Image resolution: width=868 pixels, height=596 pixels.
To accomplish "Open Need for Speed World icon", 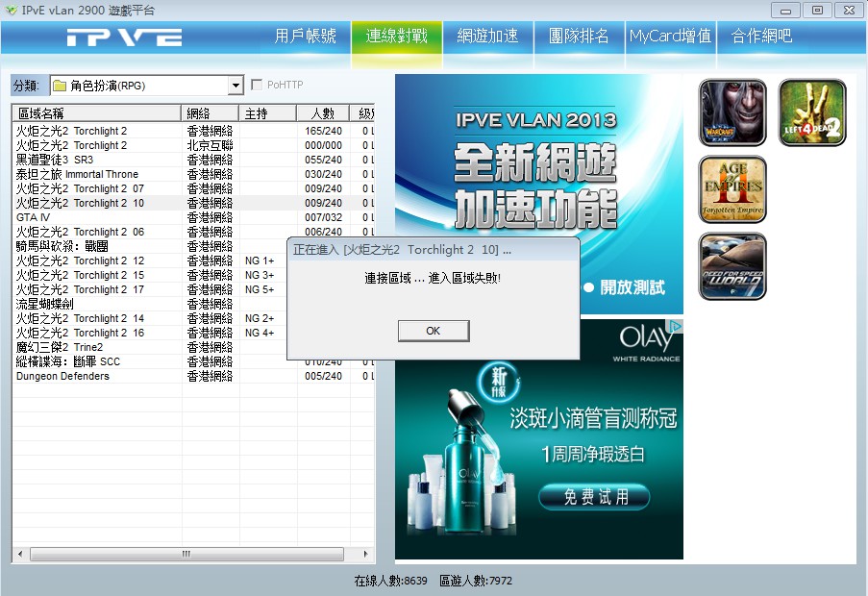I will pos(732,266).
